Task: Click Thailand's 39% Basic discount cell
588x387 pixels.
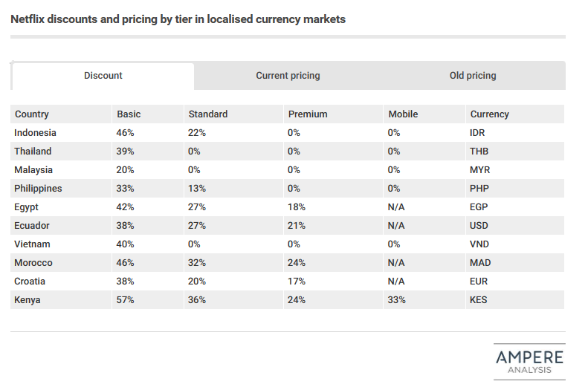Action: pos(148,152)
